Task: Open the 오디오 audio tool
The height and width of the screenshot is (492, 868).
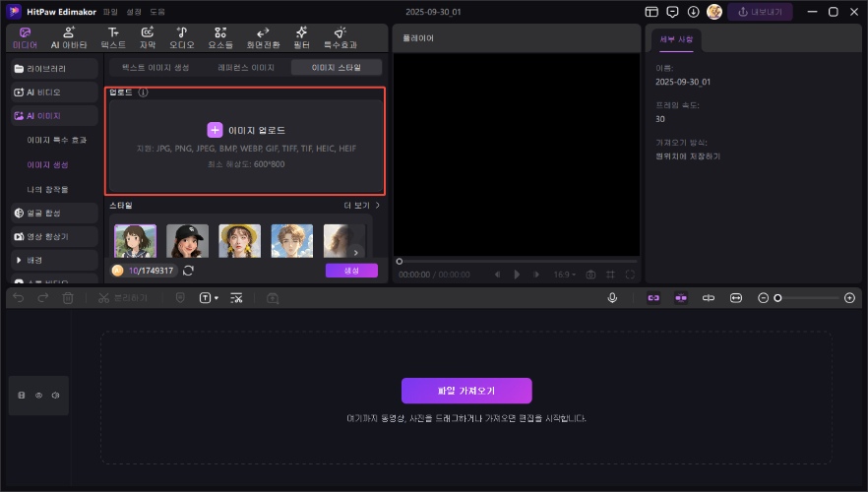Action: pyautogui.click(x=181, y=37)
